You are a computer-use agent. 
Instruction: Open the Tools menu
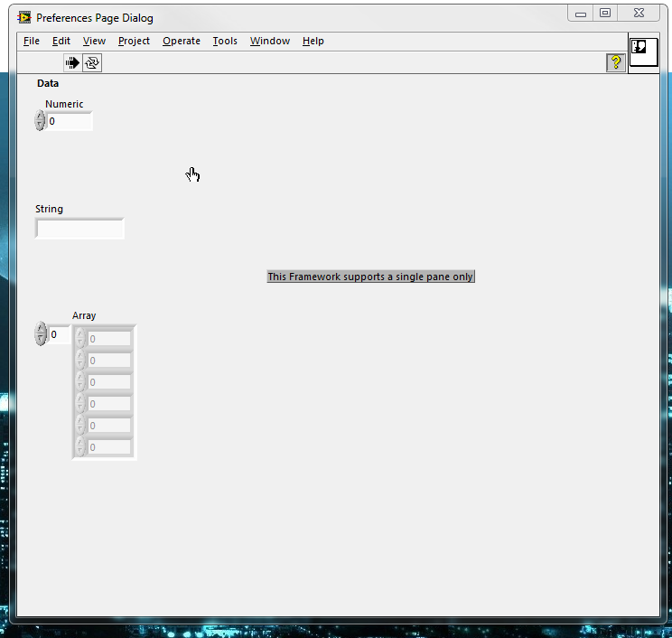pyautogui.click(x=225, y=41)
